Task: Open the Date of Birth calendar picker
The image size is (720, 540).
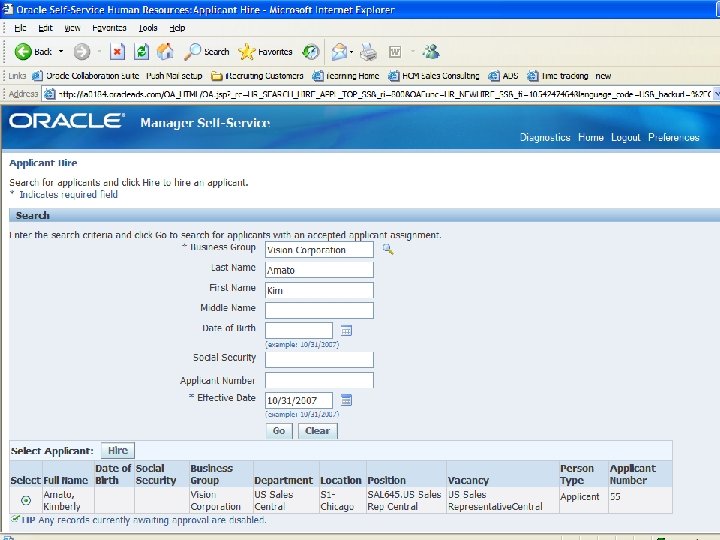Action: pos(346,330)
